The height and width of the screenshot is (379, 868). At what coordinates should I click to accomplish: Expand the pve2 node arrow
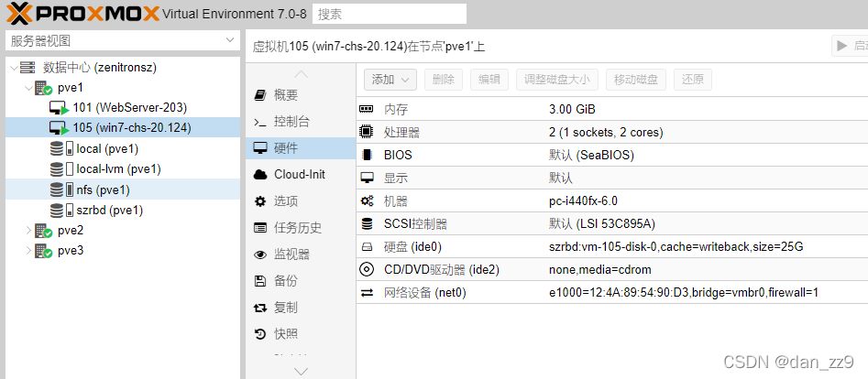28,230
